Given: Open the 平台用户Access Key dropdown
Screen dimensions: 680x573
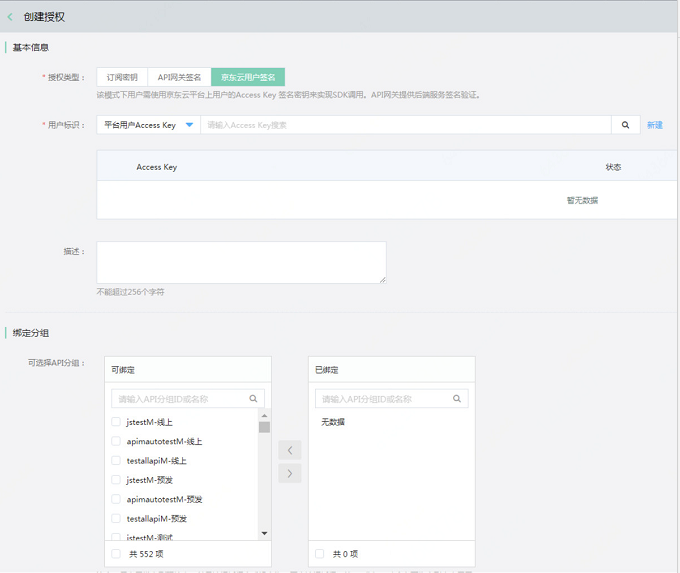Looking at the screenshot, I should click(x=148, y=125).
